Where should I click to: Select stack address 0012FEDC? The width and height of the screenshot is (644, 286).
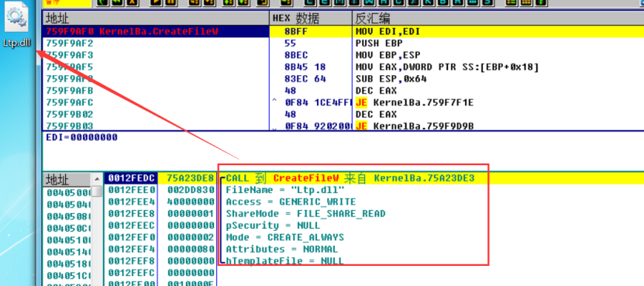click(x=132, y=178)
